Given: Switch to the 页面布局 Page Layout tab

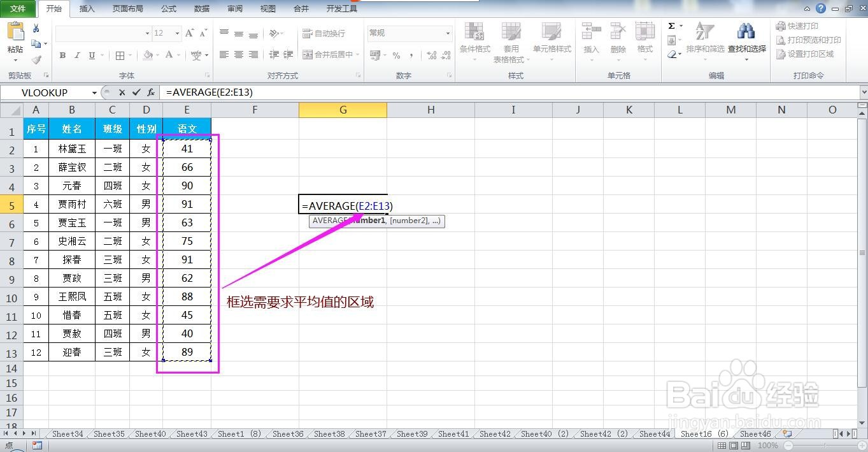Looking at the screenshot, I should pyautogui.click(x=127, y=9).
